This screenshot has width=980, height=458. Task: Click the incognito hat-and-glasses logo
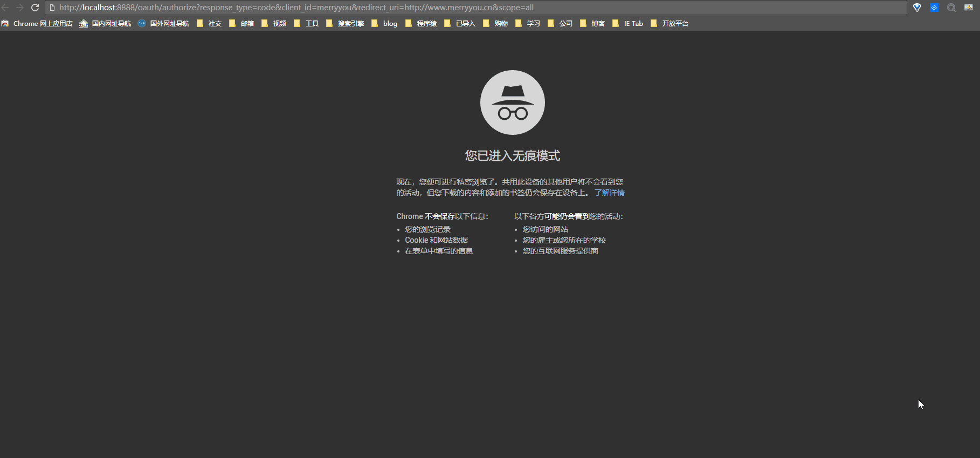[513, 102]
